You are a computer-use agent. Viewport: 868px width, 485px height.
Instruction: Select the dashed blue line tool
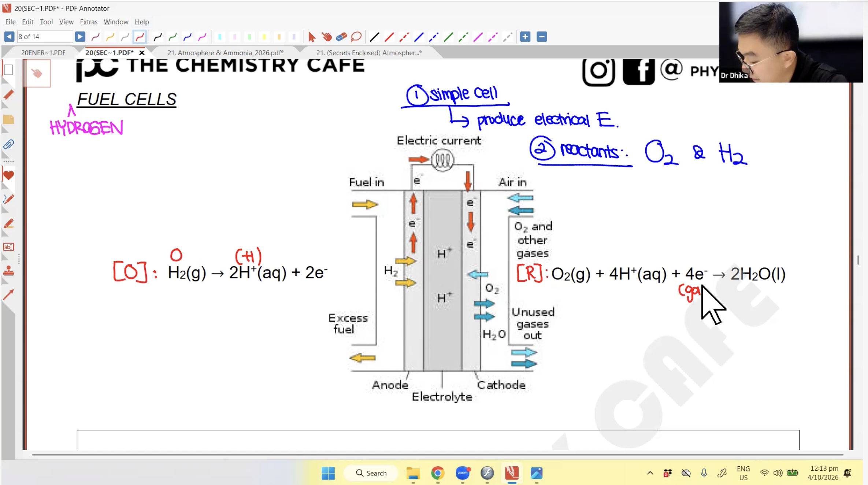click(x=434, y=37)
